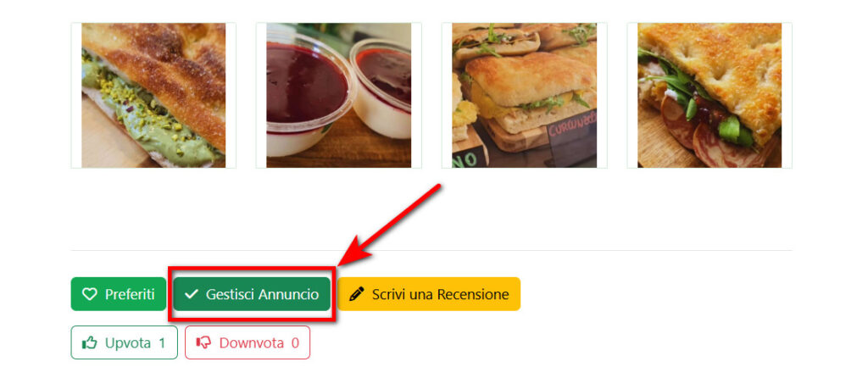Screen dimensions: 868x384
Task: Select the yellow Scrivi una Recensione button
Action: point(429,294)
